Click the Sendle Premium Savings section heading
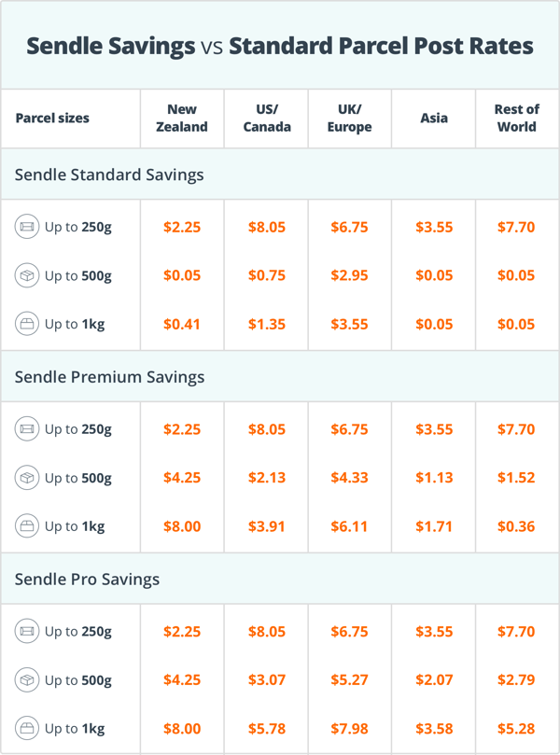 [x=109, y=376]
